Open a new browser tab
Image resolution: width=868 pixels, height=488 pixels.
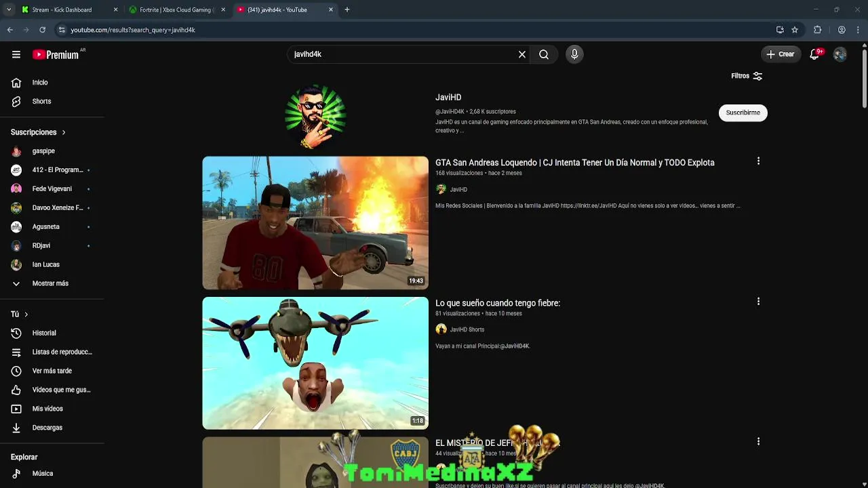[x=347, y=9]
